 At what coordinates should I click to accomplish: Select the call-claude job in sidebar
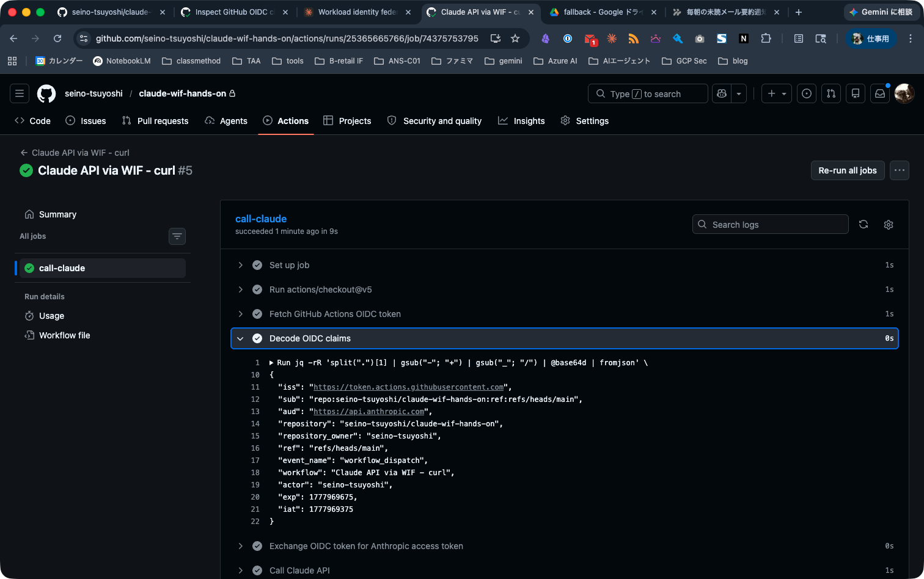(x=103, y=268)
